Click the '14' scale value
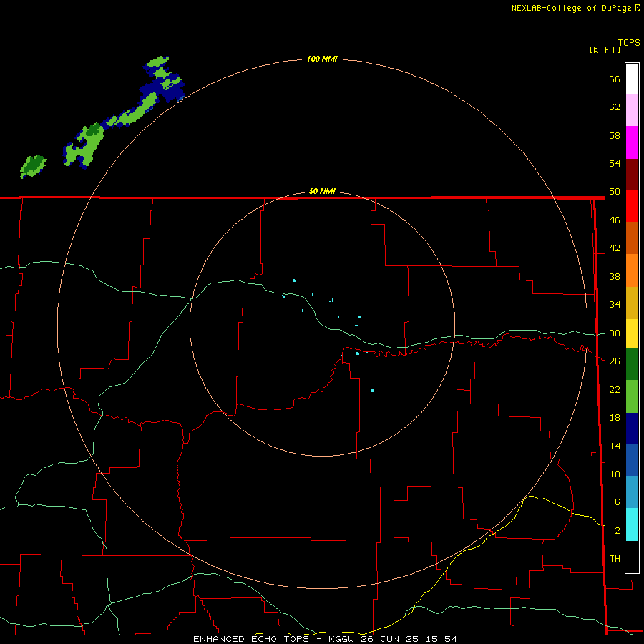The image size is (644, 644). [615, 446]
